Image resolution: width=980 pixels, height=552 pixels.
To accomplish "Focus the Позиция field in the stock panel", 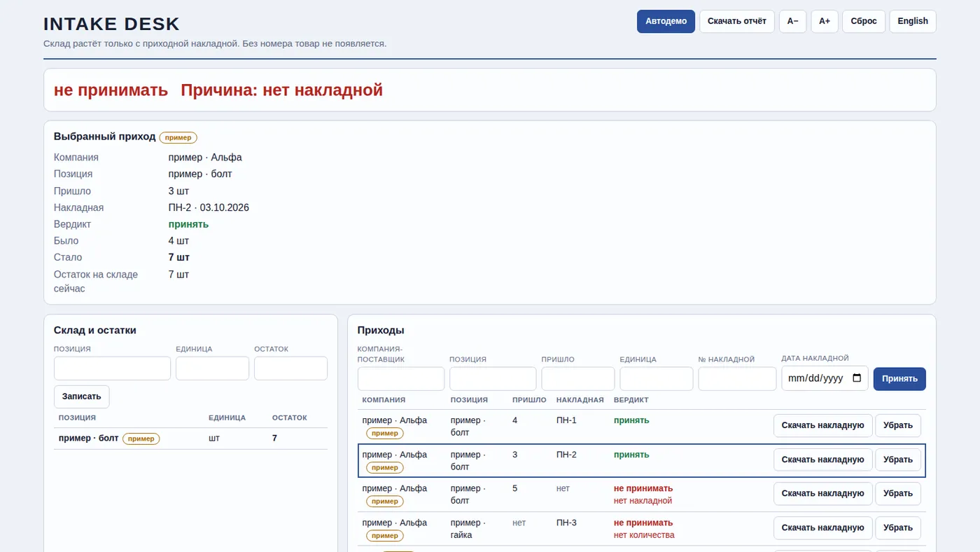I will (112, 368).
